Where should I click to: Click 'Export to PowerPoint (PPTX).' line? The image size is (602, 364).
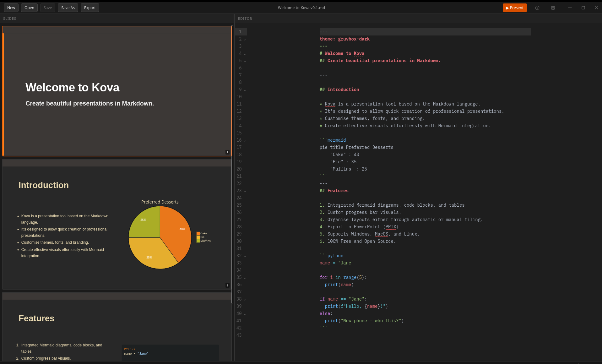pos(360,227)
